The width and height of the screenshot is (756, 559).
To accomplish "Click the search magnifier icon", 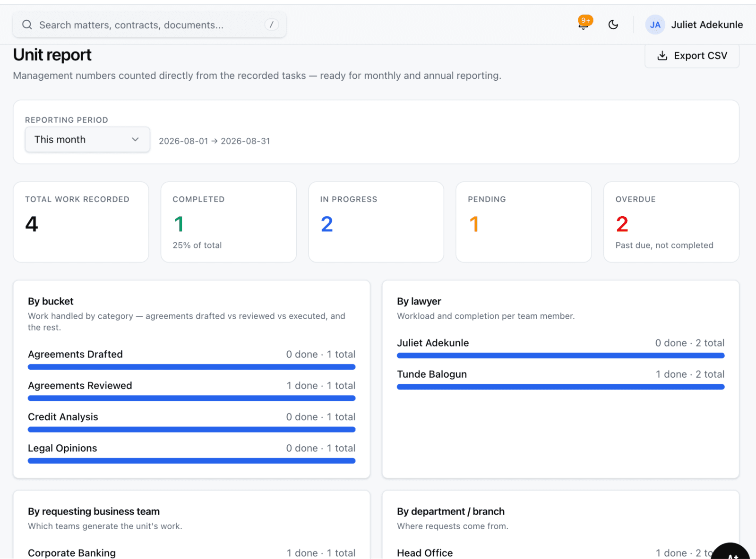I will pos(27,25).
